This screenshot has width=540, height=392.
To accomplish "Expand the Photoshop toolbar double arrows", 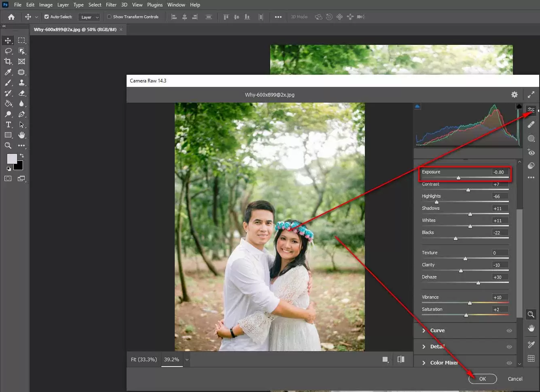I will 4,26.
